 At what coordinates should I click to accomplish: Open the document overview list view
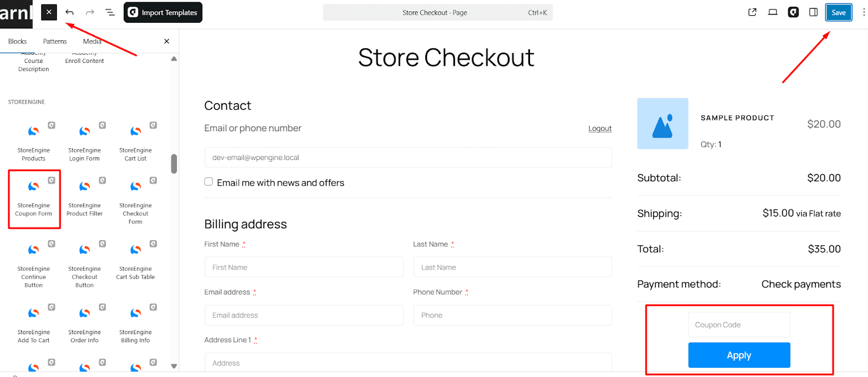click(x=110, y=12)
